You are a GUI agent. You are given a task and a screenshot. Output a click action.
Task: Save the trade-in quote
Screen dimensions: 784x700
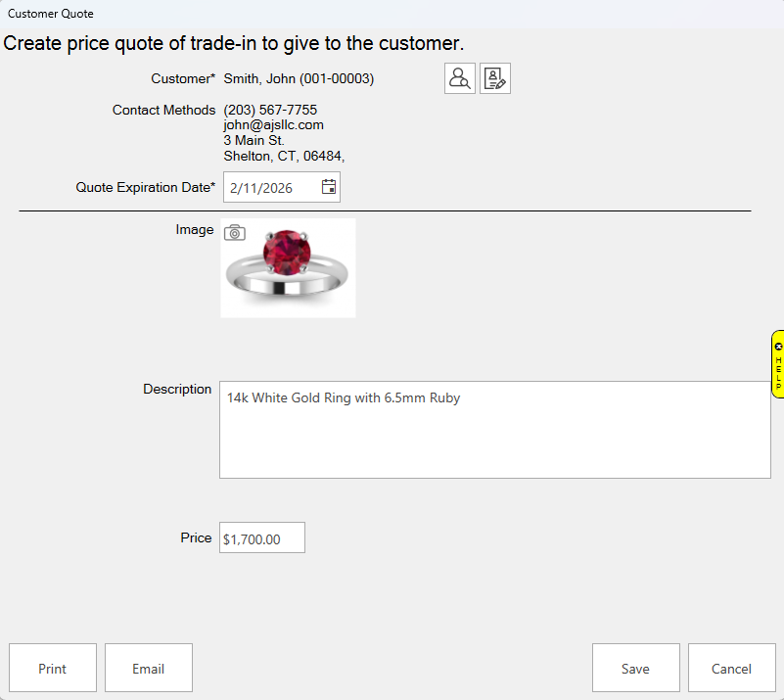(635, 669)
